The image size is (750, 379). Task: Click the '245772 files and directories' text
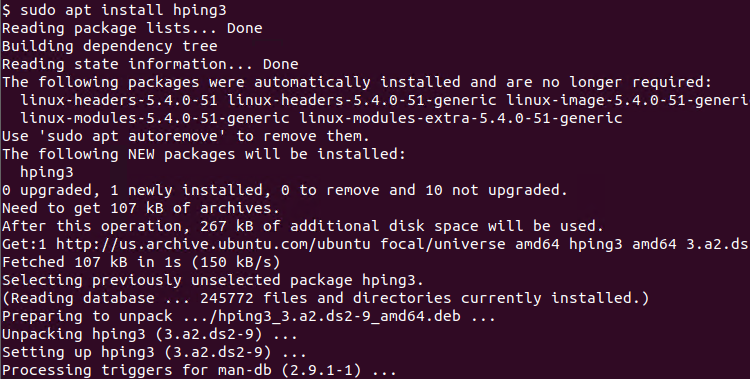[326, 298]
